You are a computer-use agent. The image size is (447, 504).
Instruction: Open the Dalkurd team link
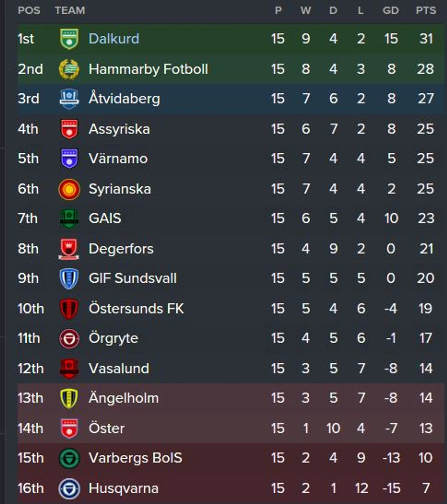click(x=114, y=39)
